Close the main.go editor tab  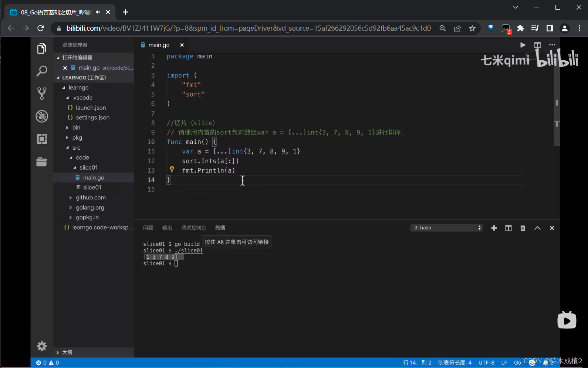[182, 45]
